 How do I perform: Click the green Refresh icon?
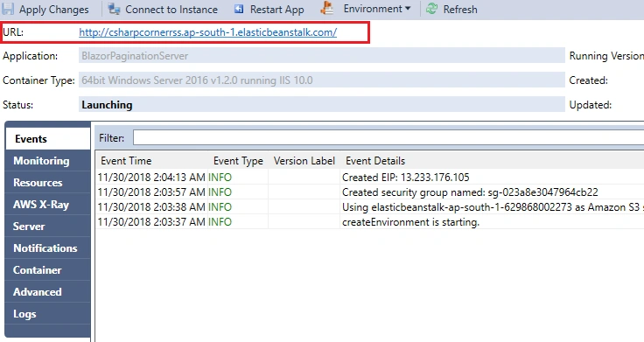point(431,9)
